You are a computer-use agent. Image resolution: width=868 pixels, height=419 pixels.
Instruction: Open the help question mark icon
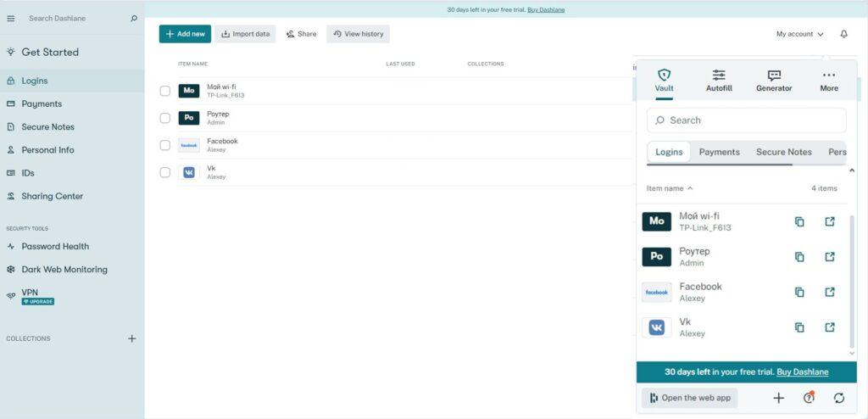click(809, 398)
